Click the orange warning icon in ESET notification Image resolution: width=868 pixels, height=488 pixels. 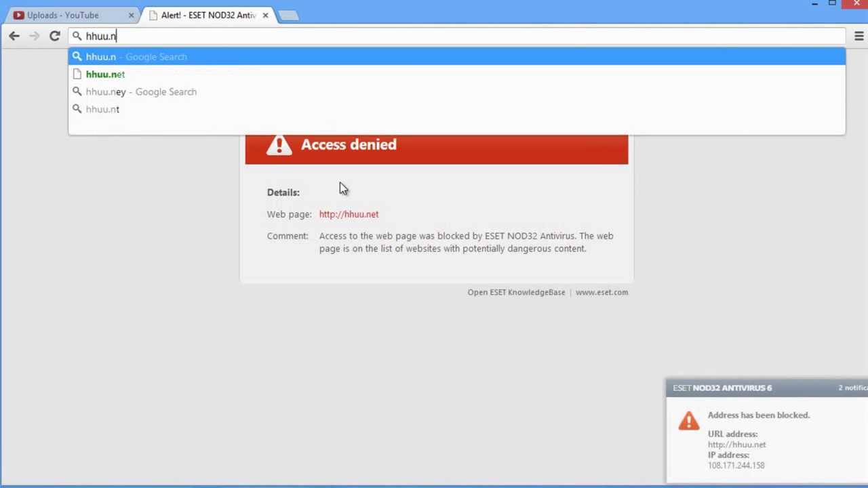(x=688, y=420)
